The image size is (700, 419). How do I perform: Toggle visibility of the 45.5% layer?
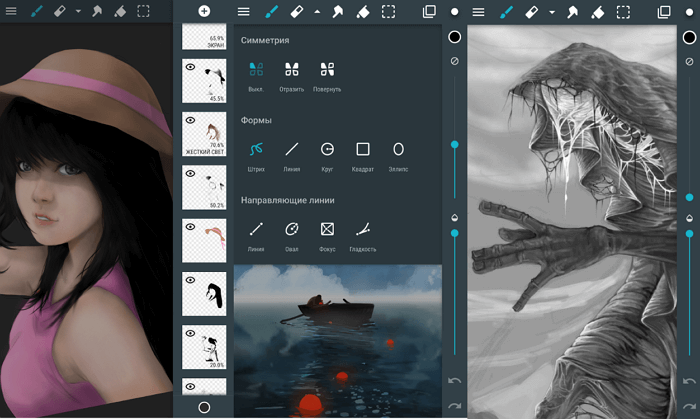click(190, 65)
